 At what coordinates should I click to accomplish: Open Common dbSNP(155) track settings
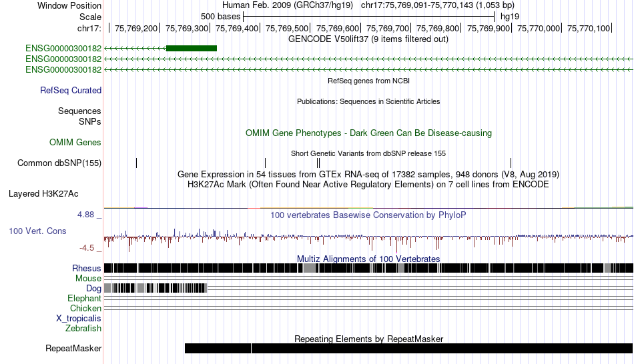point(59,163)
